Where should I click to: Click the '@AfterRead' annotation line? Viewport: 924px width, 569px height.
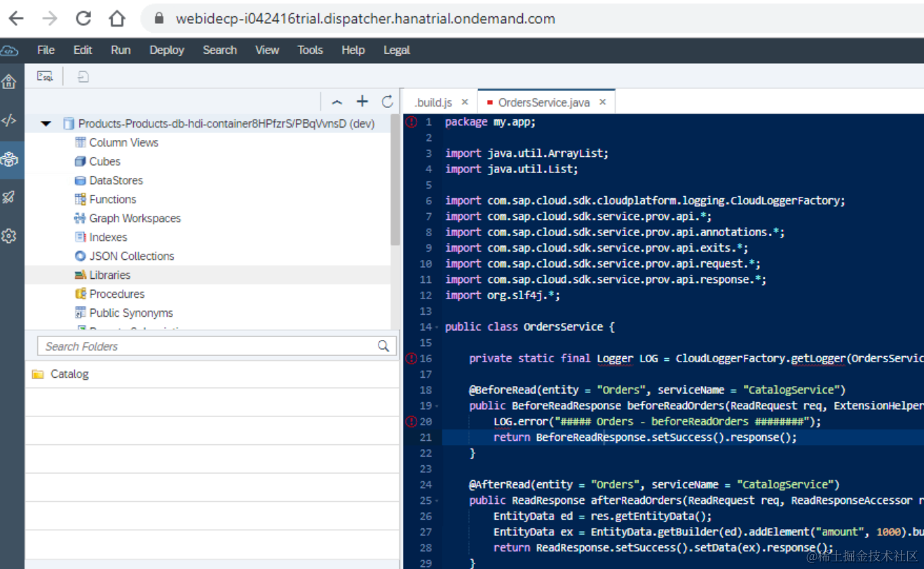(654, 484)
